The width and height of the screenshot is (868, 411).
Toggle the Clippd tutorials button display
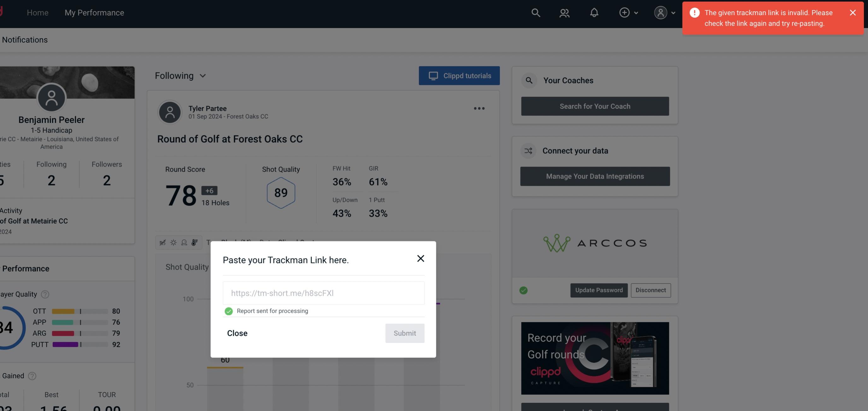coord(460,75)
